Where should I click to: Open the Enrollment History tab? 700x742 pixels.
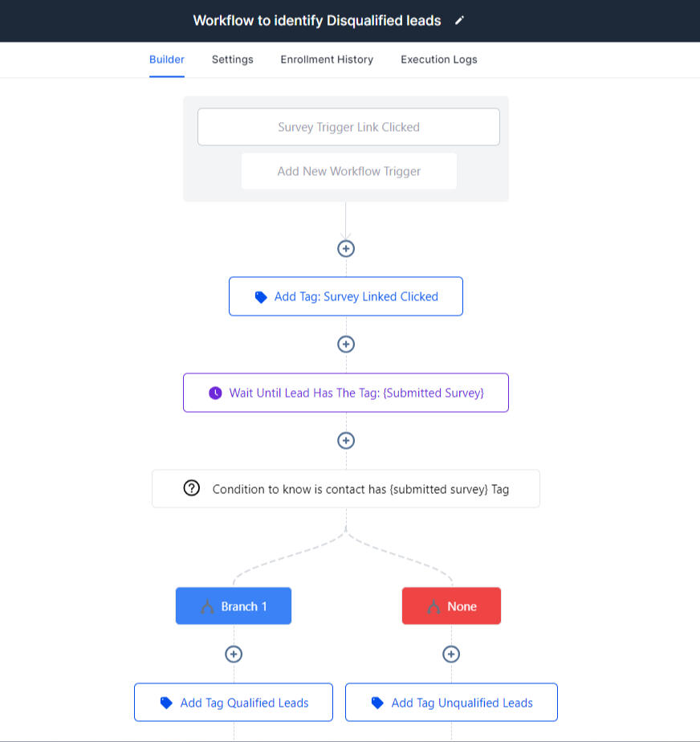(327, 59)
